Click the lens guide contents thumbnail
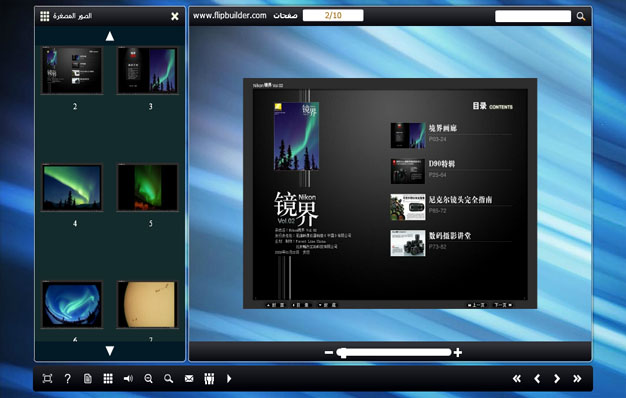The width and height of the screenshot is (626, 398). pos(408,207)
